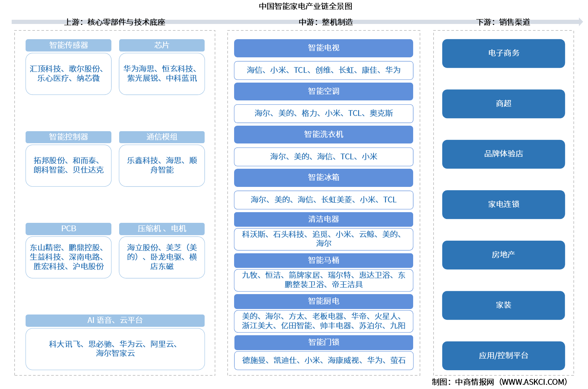588x389 pixels.
Task: Select the 长虹美菱 refrigerator brand list
Action: coord(323,200)
